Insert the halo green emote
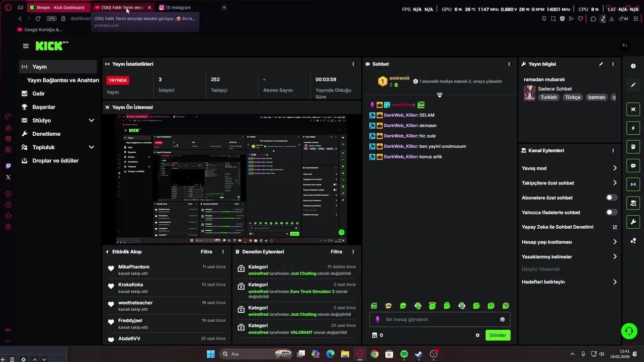Viewport: 644px width, 362px height. click(432, 306)
